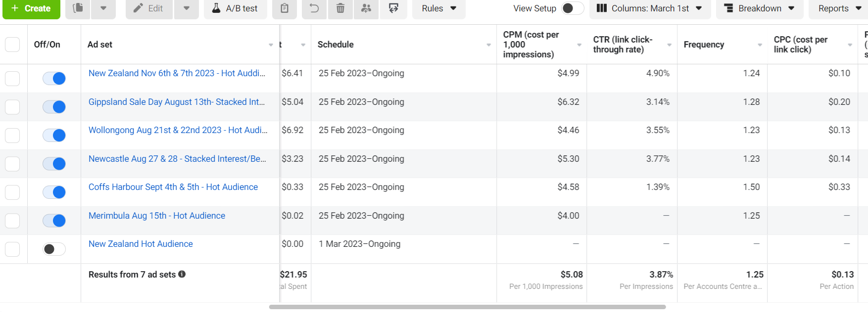Click the trash delete icon

tap(340, 8)
